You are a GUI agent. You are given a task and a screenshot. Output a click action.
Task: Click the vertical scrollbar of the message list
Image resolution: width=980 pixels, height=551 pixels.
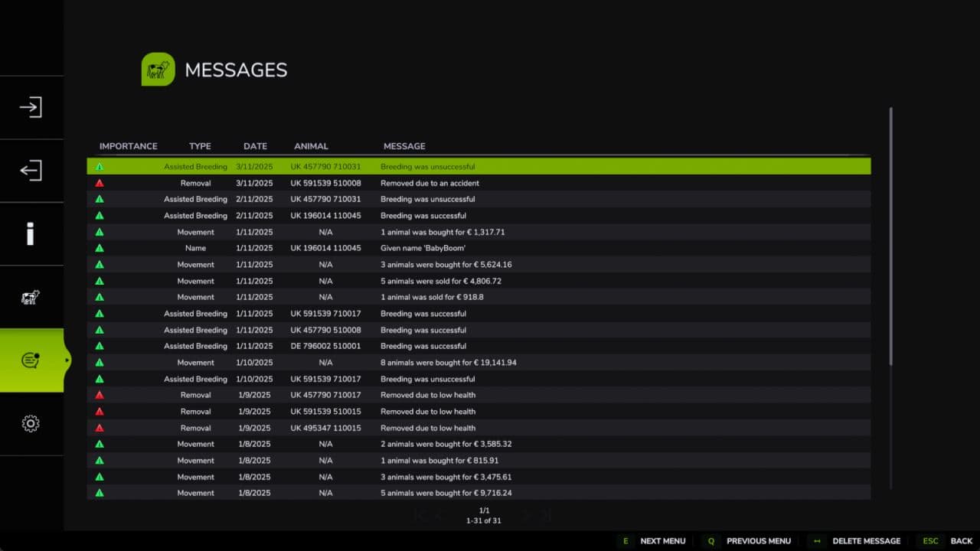tap(890, 237)
